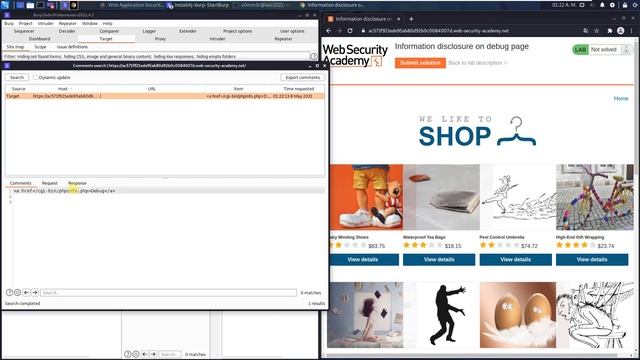
Task: Go to previous match in Comments search window
Action: tap(26, 293)
